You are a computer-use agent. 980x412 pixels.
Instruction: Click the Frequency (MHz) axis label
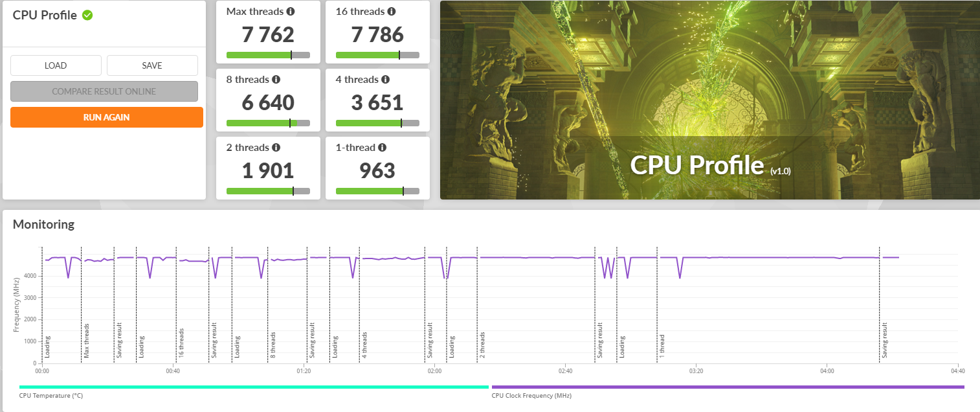16,304
